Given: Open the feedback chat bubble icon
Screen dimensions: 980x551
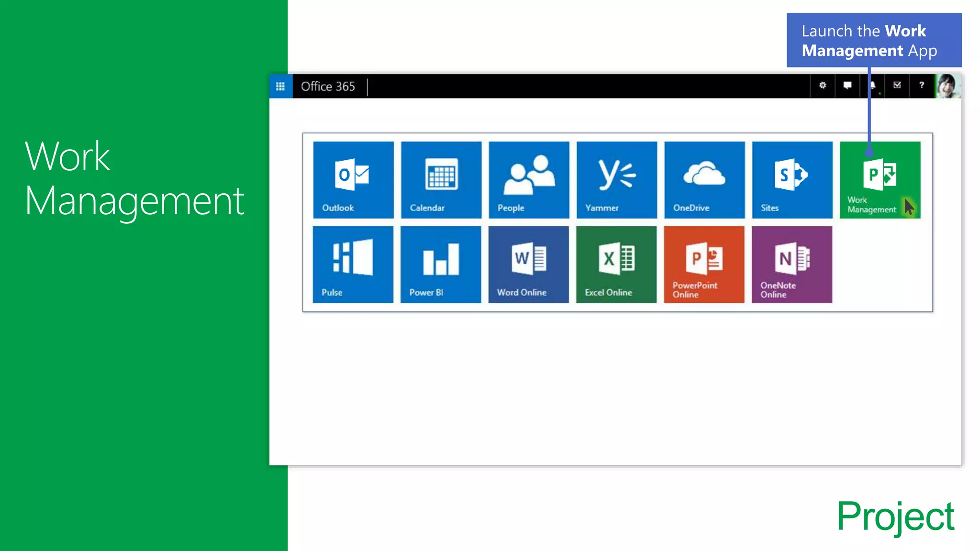Looking at the screenshot, I should tap(847, 86).
